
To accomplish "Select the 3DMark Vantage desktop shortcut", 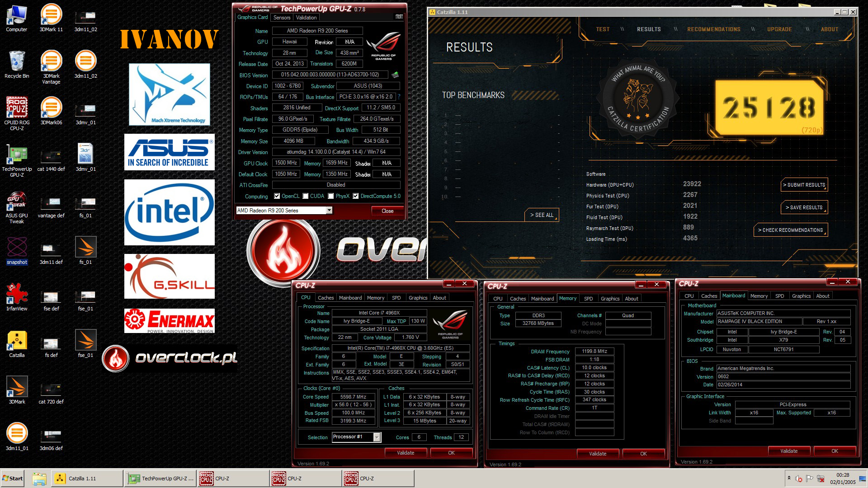I will (51, 67).
